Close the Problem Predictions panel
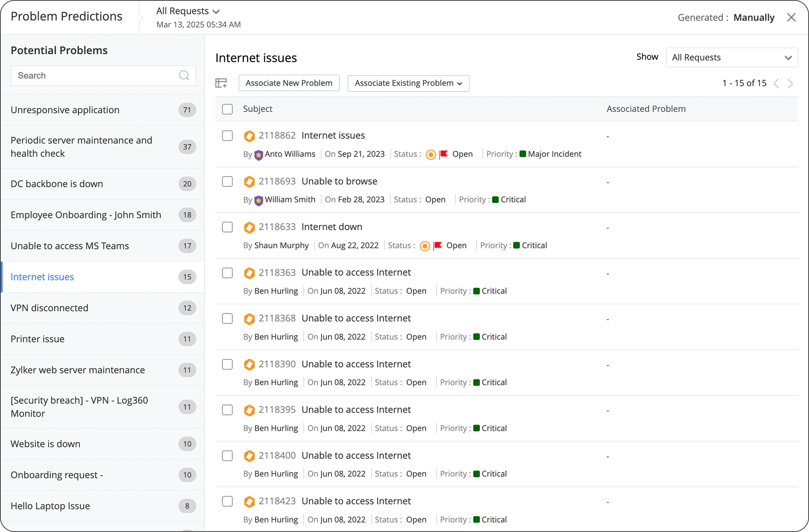 [x=791, y=17]
